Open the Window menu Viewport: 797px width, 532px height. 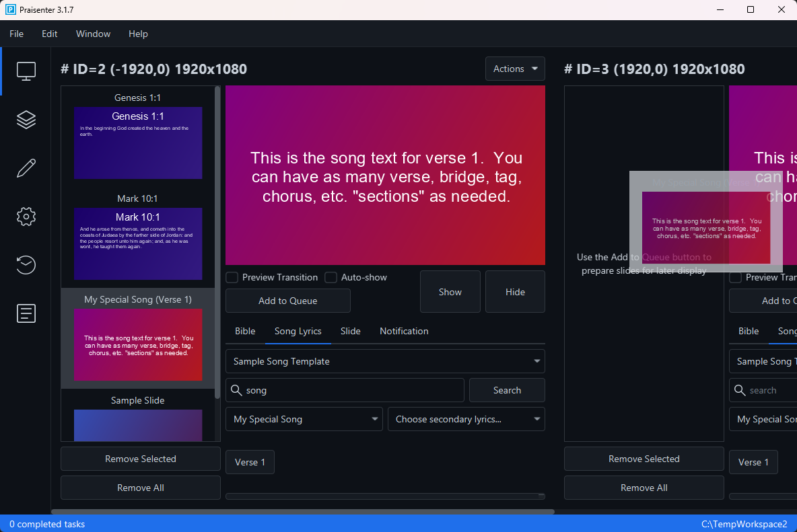coord(93,34)
